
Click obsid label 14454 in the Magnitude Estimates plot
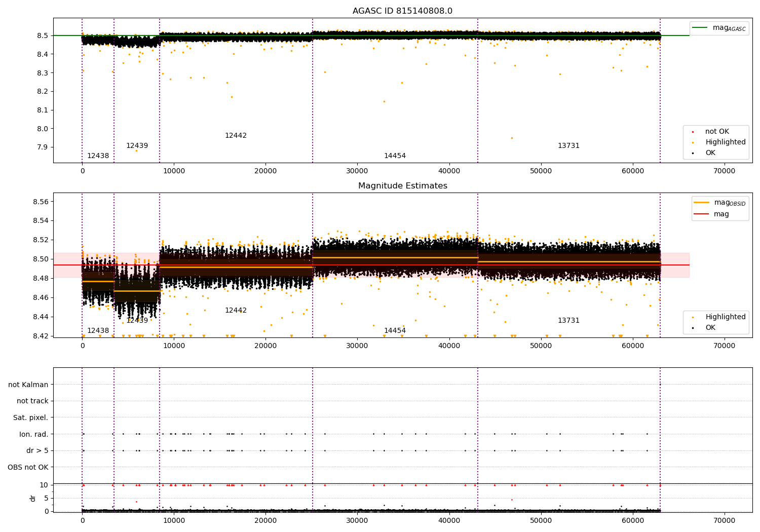pyautogui.click(x=395, y=331)
